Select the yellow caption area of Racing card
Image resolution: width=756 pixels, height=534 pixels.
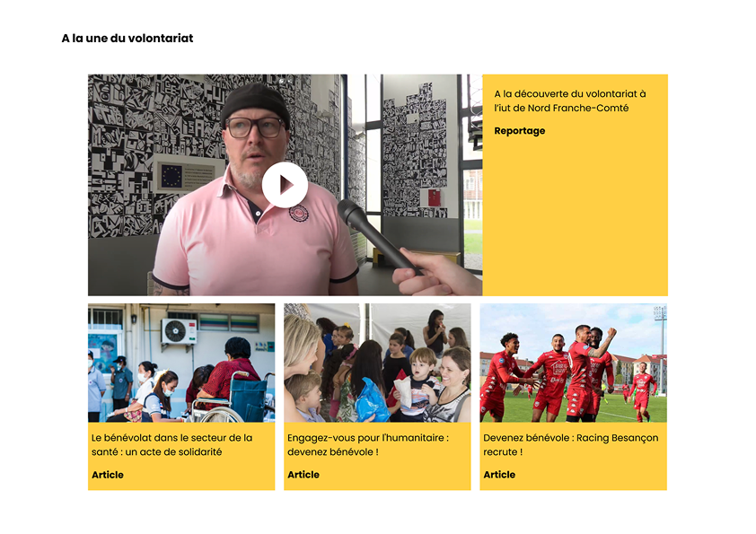tap(573, 456)
